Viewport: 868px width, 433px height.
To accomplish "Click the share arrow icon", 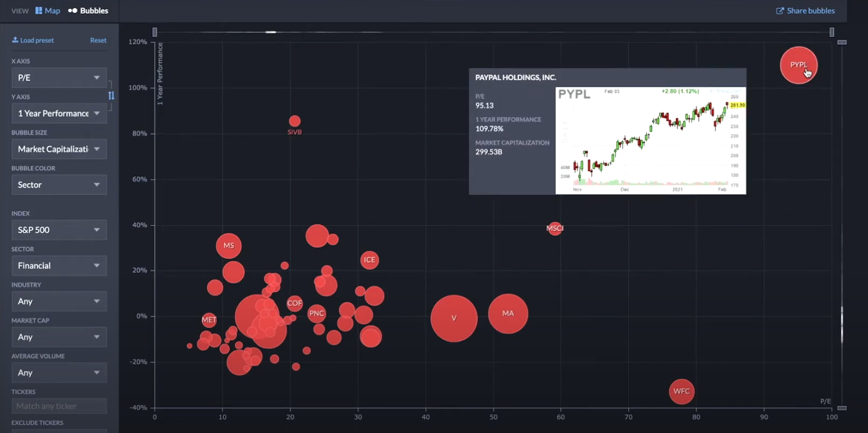I will 780,10.
